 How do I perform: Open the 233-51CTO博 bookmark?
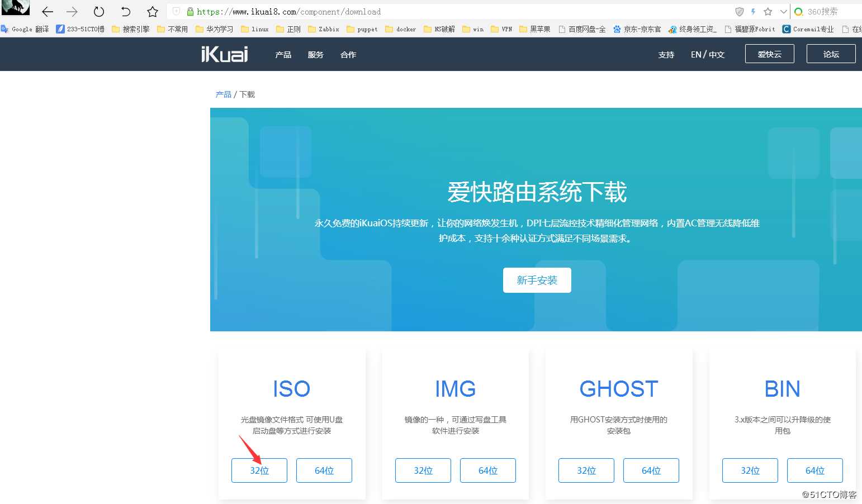tap(80, 29)
